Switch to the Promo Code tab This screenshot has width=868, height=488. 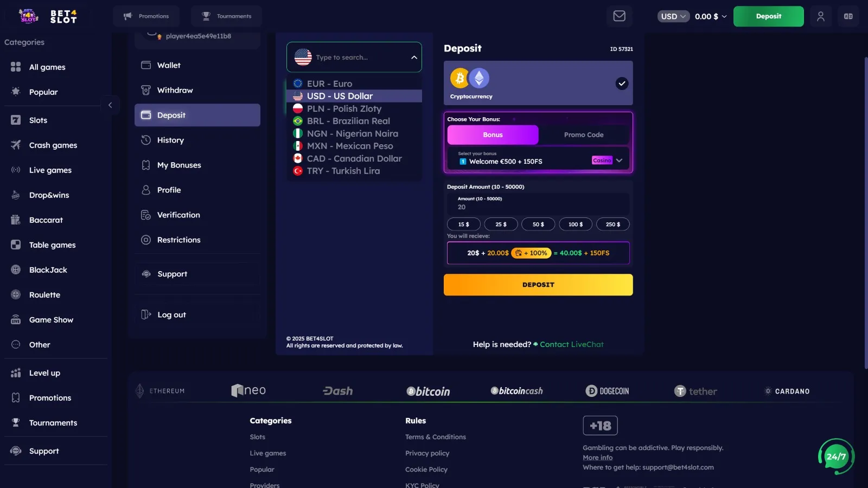583,135
